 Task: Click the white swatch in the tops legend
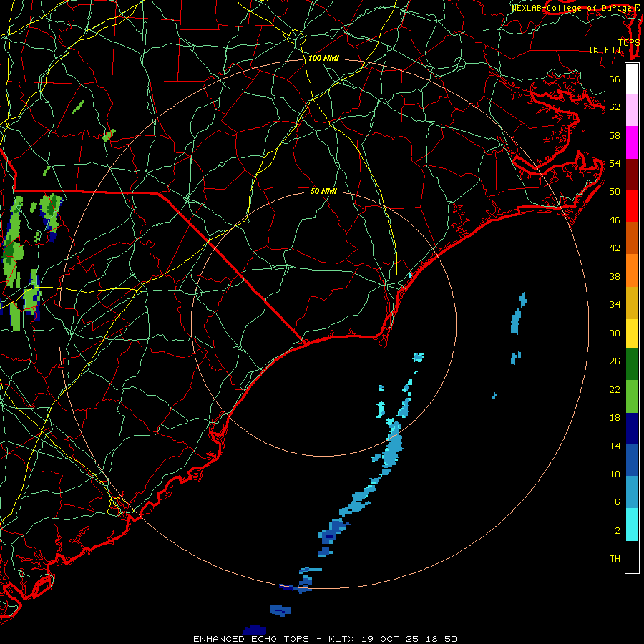(632, 79)
